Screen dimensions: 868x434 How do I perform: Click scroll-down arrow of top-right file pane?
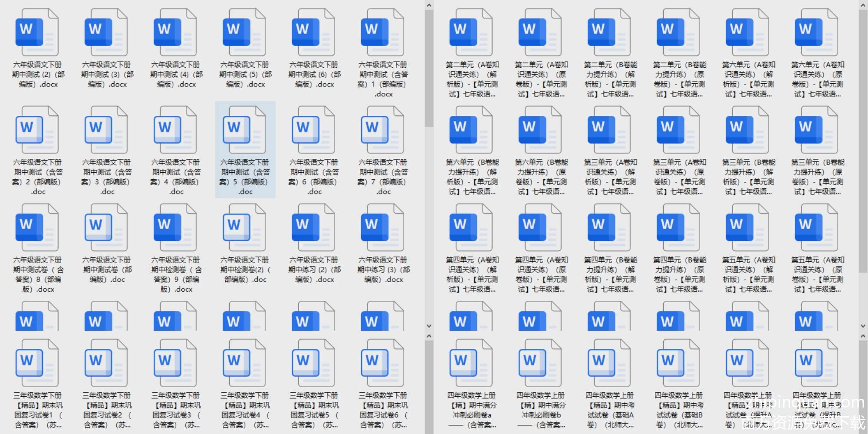pyautogui.click(x=863, y=326)
